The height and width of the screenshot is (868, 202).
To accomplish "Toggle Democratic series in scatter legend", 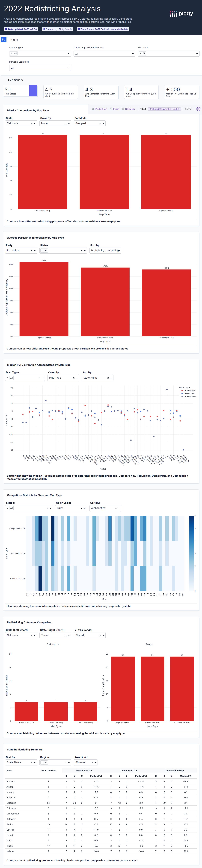I will (190, 394).
